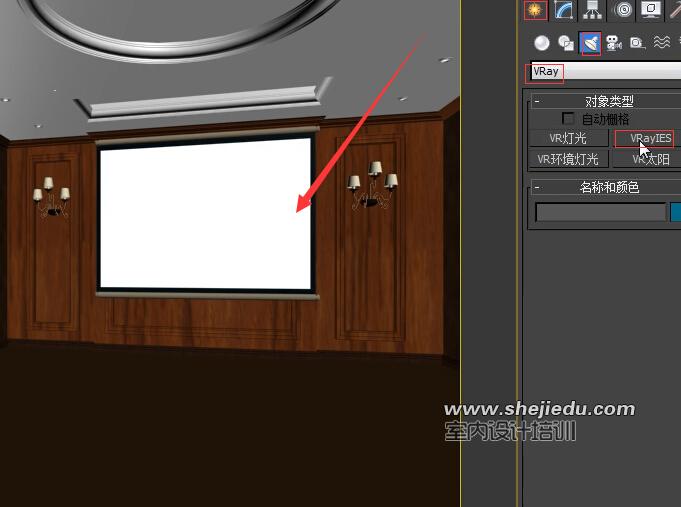Image resolution: width=681 pixels, height=507 pixels.
Task: Select the Cameras category icon
Action: click(x=614, y=43)
